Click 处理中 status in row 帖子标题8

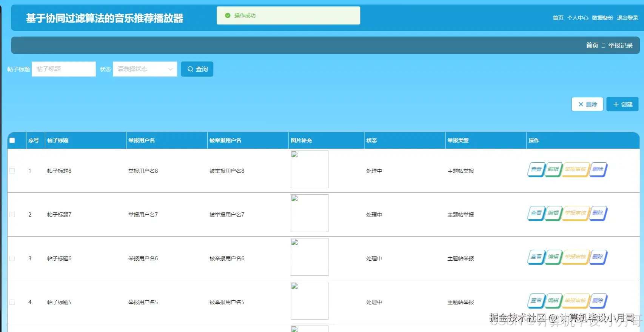coord(374,171)
